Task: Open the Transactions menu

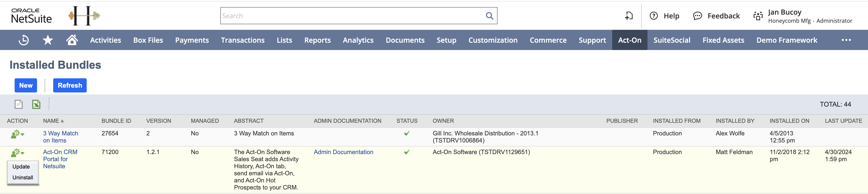Action: pyautogui.click(x=243, y=40)
